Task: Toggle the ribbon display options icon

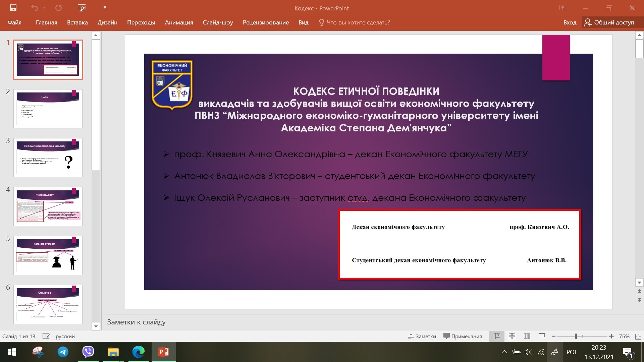Action: 563,8
